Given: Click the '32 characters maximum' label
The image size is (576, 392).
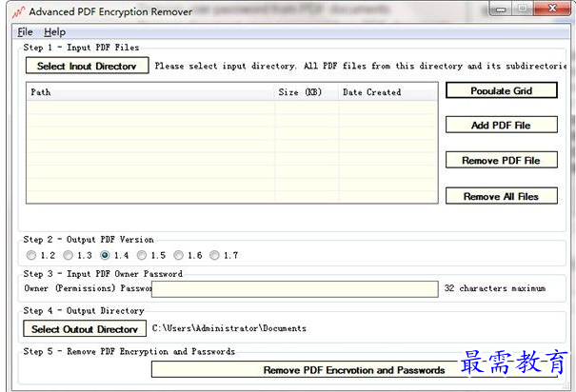Looking at the screenshot, I should 495,288.
